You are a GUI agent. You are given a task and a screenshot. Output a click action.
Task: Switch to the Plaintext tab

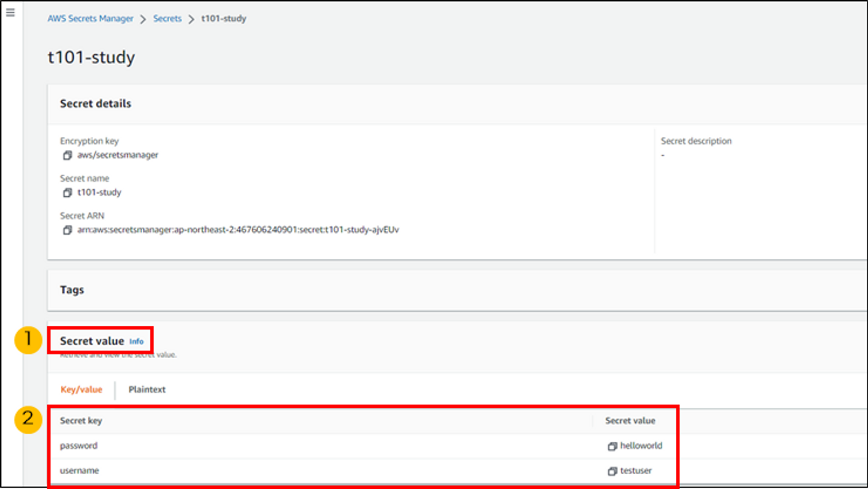pos(147,390)
